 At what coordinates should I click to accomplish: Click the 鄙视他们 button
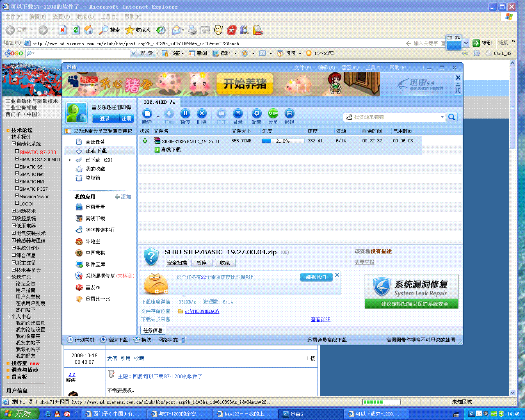pos(316,277)
